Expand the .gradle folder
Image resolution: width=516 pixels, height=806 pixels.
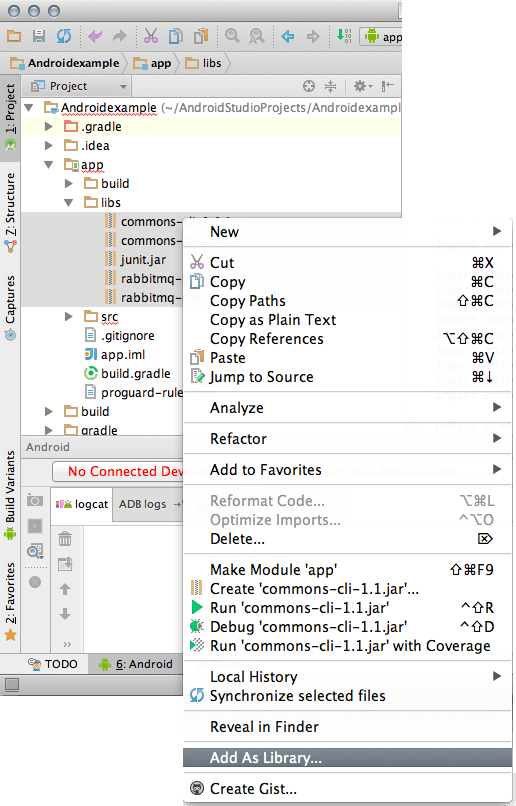[x=49, y=126]
